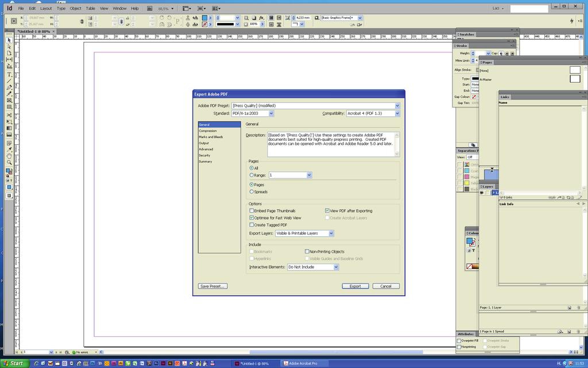Open the Adobe PDF Preset dropdown
The width and height of the screenshot is (588, 368).
(397, 106)
